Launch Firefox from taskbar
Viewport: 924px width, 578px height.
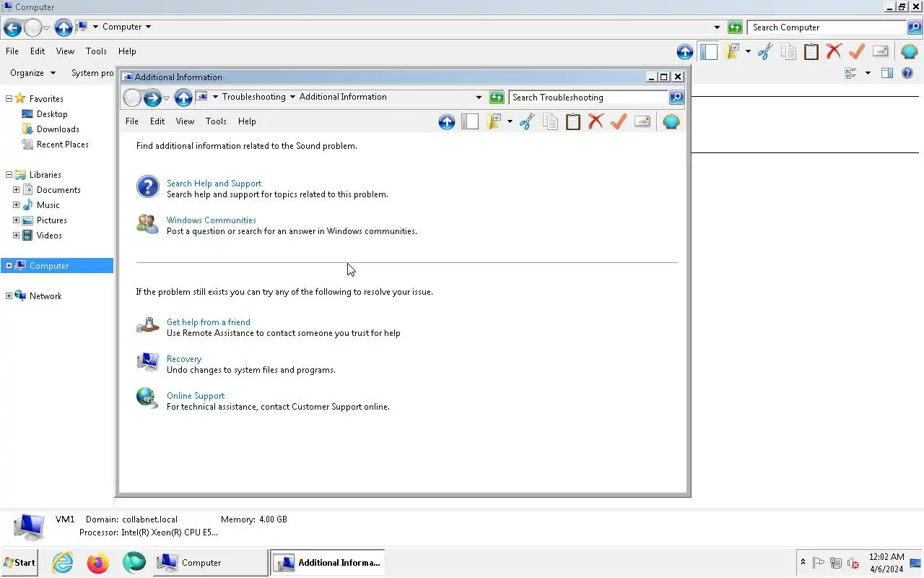[x=97, y=562]
